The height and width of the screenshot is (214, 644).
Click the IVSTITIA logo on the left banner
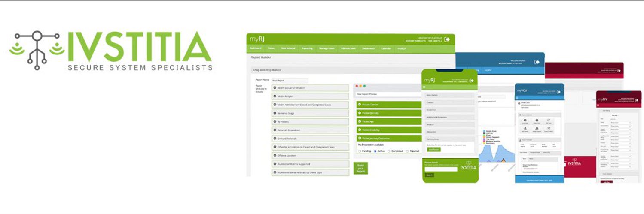pos(111,51)
